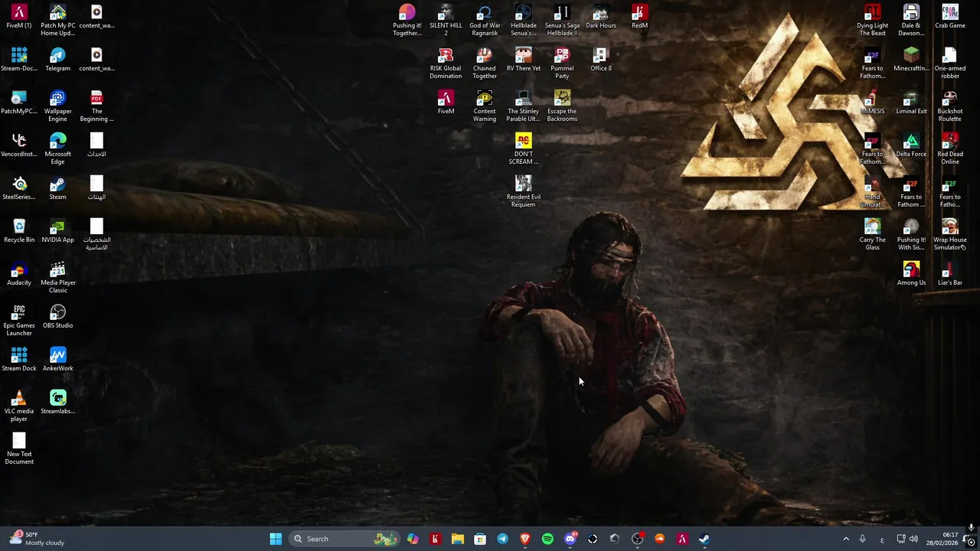Select The Stanley Parable shortcut

pyautogui.click(x=524, y=107)
